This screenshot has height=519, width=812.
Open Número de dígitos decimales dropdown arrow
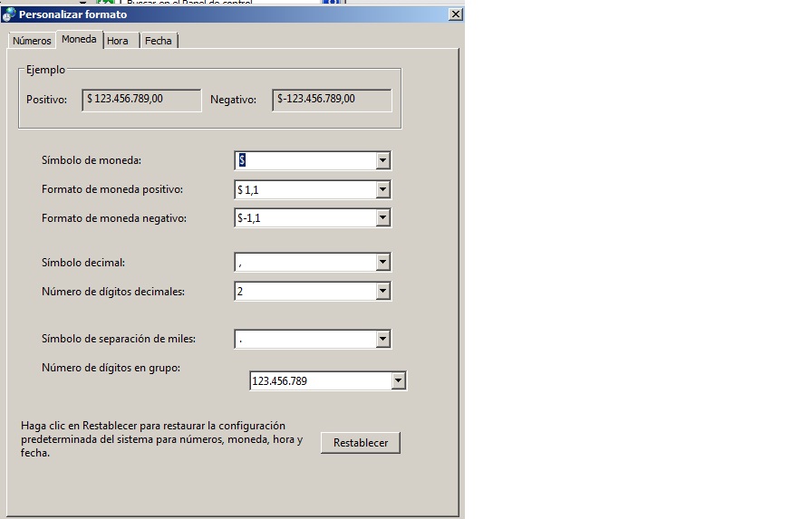(382, 292)
